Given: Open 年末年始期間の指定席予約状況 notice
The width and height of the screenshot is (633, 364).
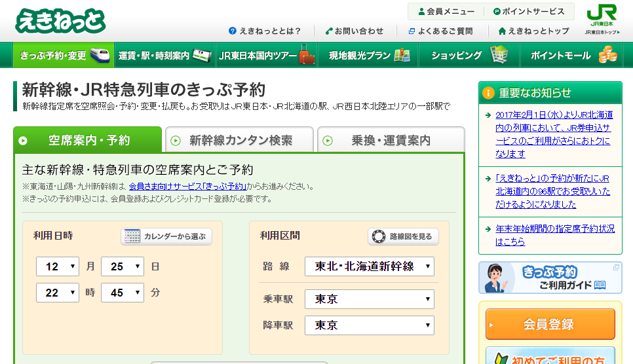Looking at the screenshot, I should pos(555,235).
